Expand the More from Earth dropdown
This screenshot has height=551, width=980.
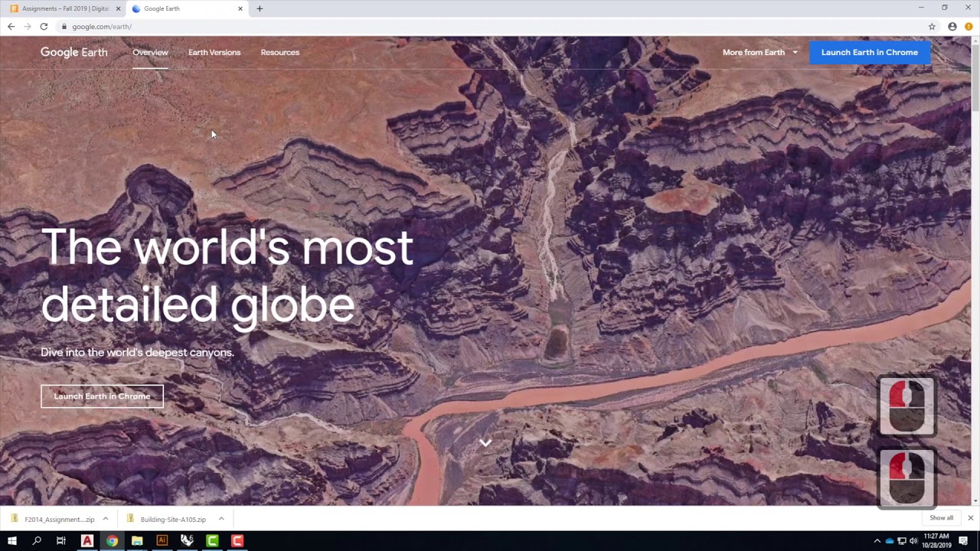(759, 52)
